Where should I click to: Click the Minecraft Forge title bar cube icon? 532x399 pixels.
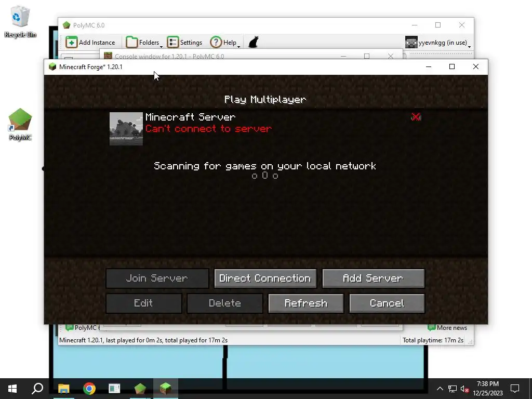tap(52, 67)
